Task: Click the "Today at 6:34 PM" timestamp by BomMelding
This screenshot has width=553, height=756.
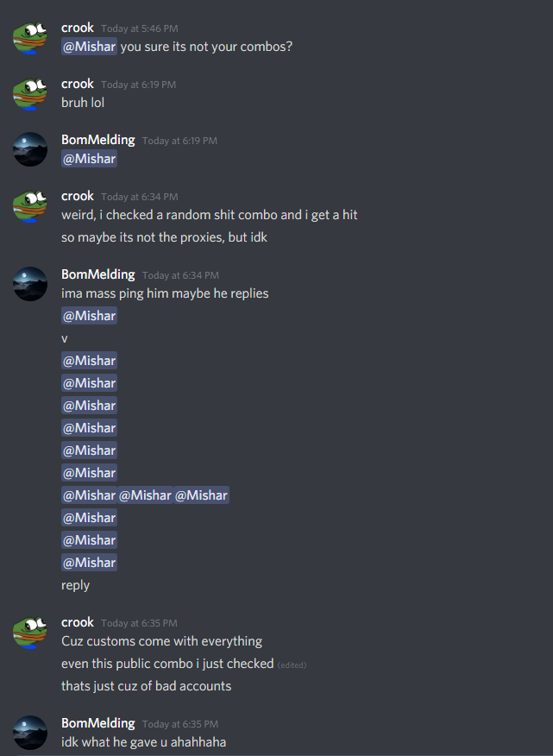Action: click(180, 275)
